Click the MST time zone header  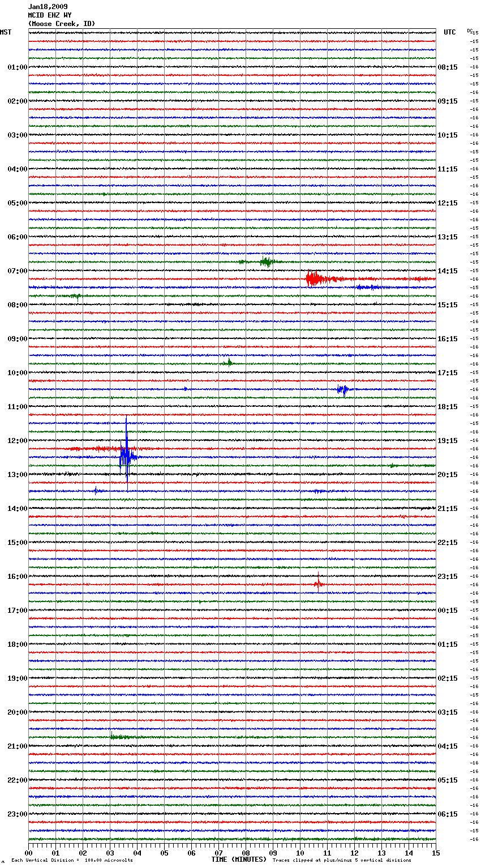[6, 32]
